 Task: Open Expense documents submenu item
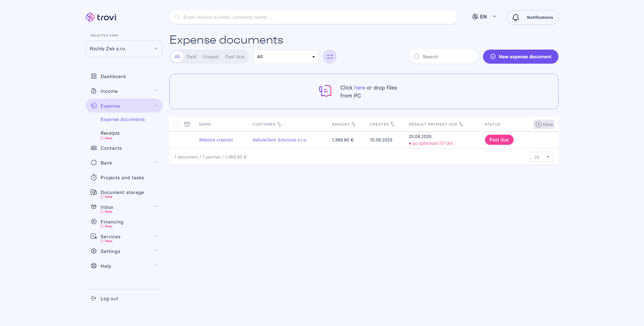(123, 119)
